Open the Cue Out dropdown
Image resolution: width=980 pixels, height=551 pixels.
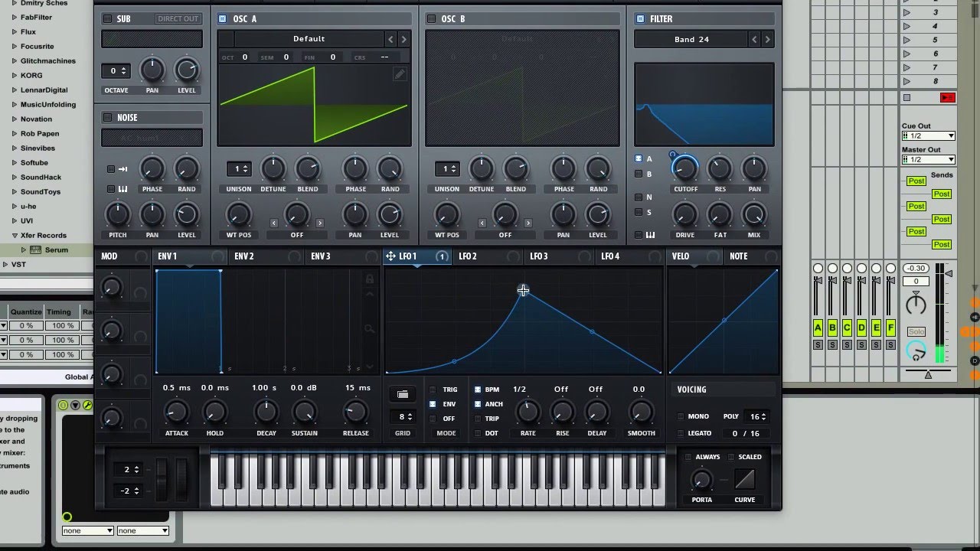(x=928, y=135)
